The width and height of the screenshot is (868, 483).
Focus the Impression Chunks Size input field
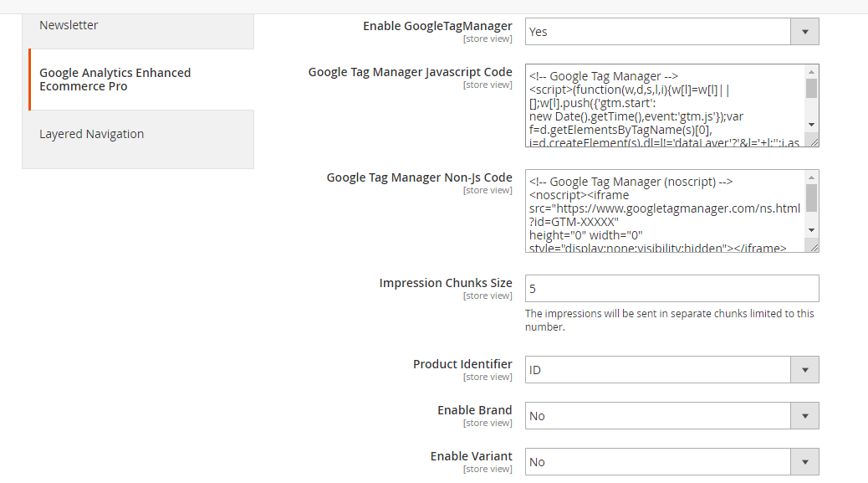click(671, 289)
